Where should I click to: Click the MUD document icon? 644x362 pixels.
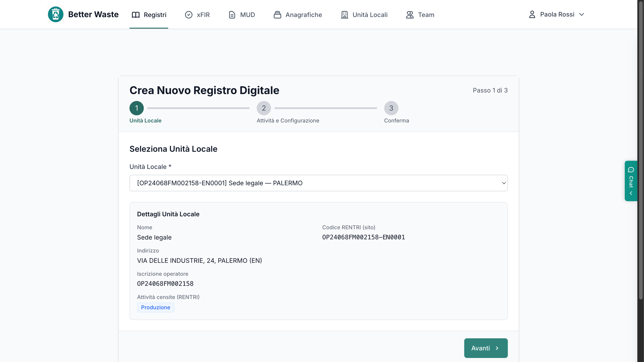[232, 15]
